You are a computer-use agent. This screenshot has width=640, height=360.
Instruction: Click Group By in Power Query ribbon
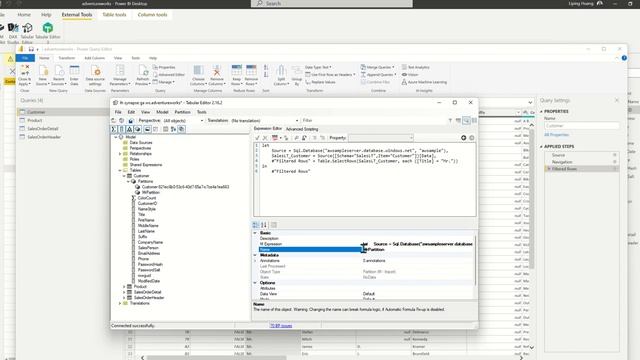coord(297,75)
